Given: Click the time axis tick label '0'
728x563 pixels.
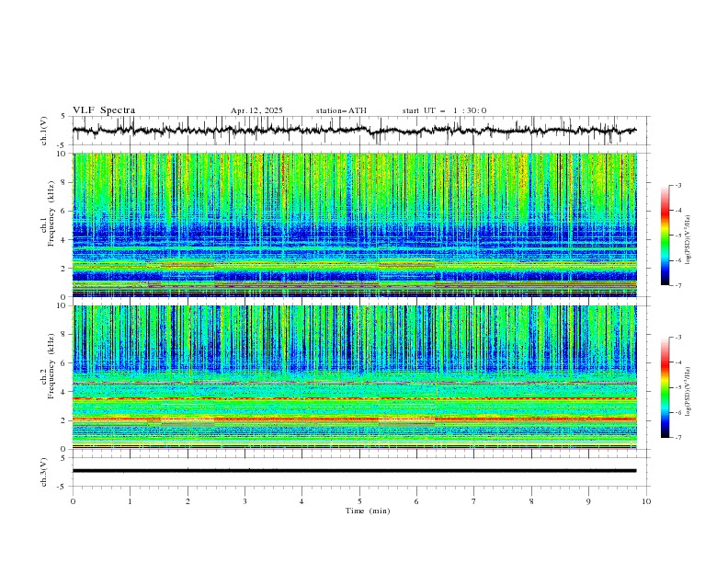Looking at the screenshot, I should tap(73, 501).
